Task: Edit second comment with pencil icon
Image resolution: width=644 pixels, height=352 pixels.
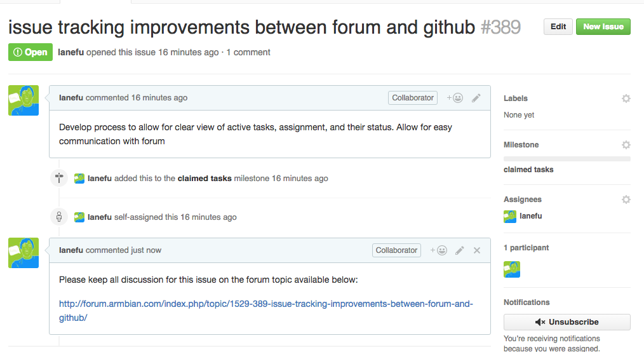Action: click(x=460, y=250)
